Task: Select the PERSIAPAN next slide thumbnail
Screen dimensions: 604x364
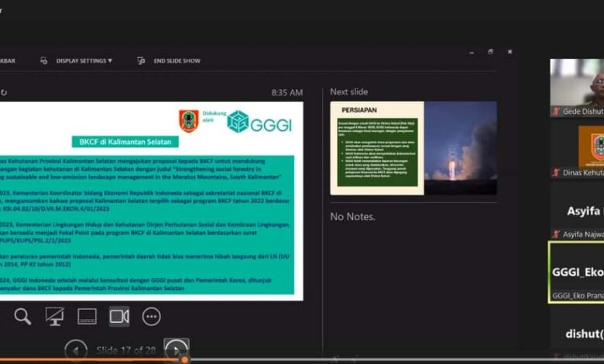Action: click(x=414, y=148)
